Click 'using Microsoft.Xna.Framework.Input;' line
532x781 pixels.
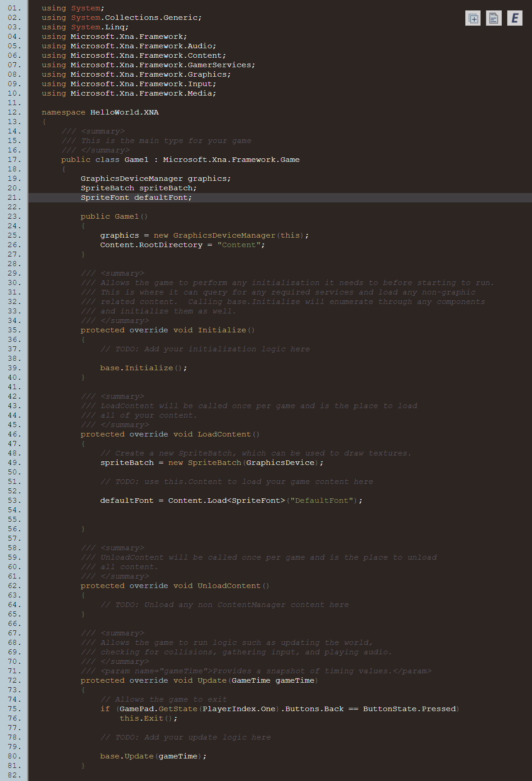[129, 84]
